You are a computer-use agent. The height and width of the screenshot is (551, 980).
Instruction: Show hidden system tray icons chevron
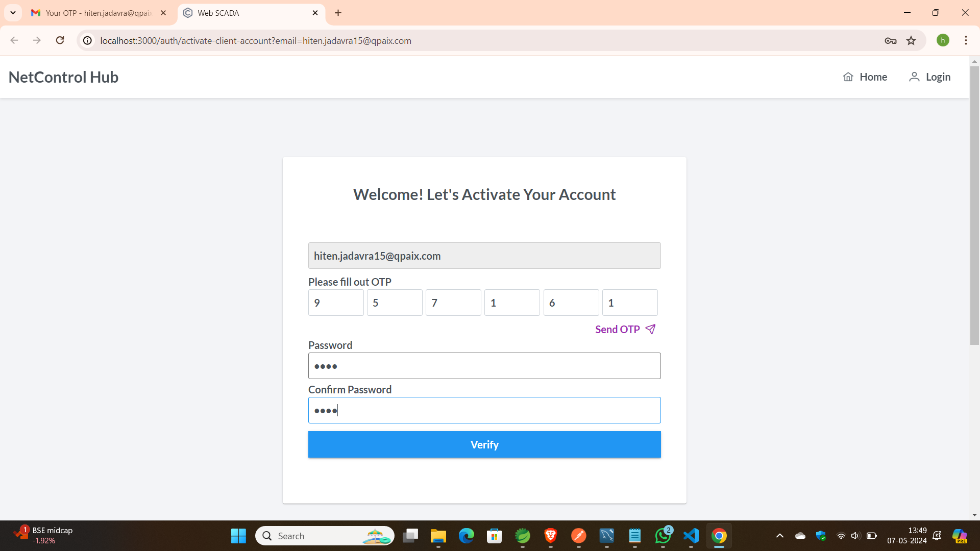point(779,536)
